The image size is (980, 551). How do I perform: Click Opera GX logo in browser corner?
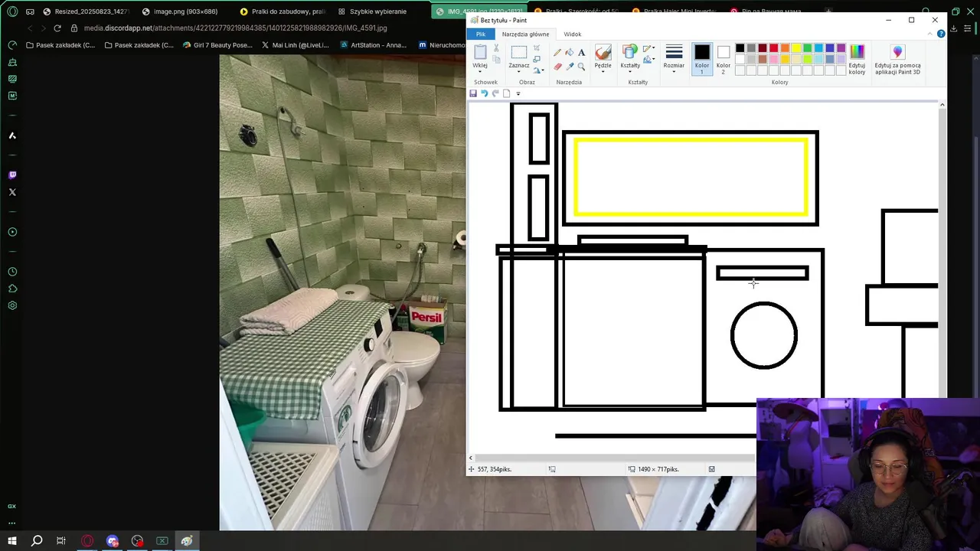coord(12,11)
